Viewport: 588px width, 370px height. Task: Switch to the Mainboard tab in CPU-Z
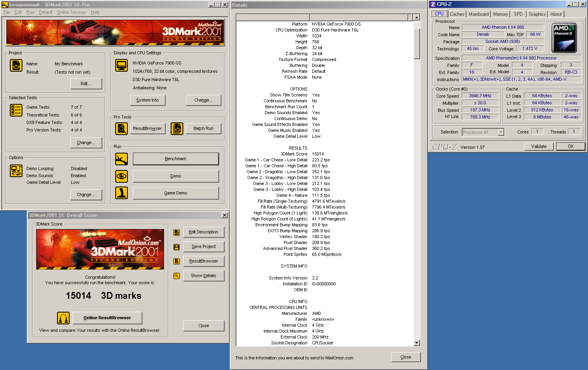[479, 14]
